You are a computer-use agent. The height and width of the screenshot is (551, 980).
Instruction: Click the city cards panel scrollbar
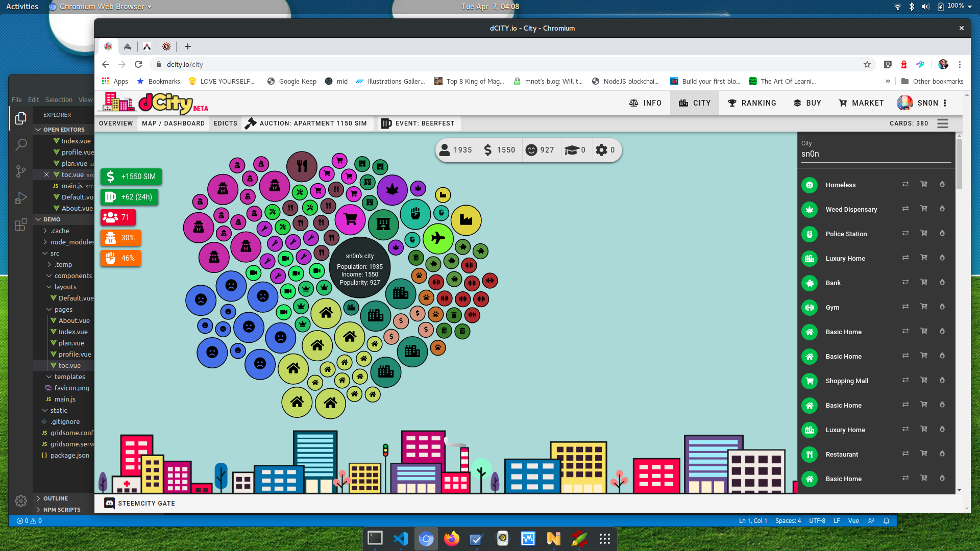pyautogui.click(x=959, y=163)
